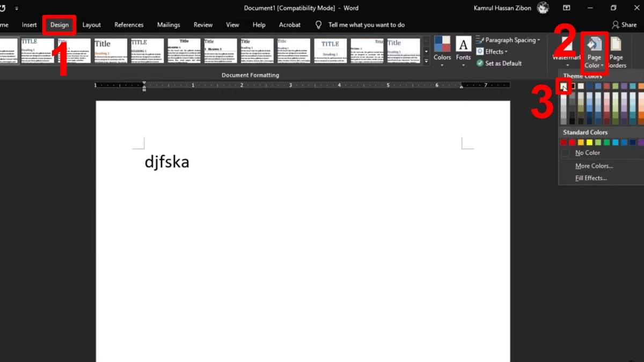Screen dimensions: 644x362
Task: Pick the dark blue standard color
Action: (x=633, y=142)
